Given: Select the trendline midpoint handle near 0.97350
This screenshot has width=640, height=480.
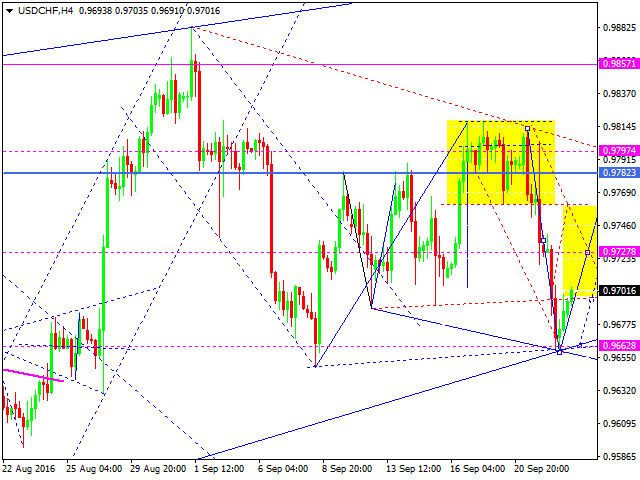Looking at the screenshot, I should point(543,240).
